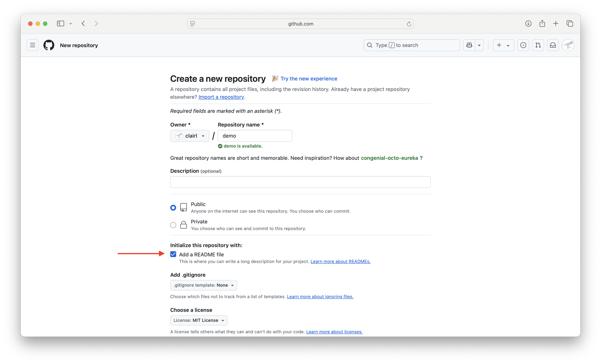Click Import a repository link
Screen dimensions: 601x364
221,97
